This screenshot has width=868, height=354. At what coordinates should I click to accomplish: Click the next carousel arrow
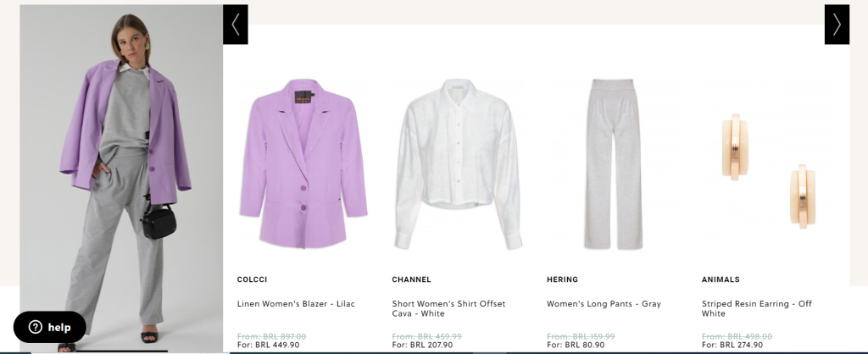coord(837,25)
